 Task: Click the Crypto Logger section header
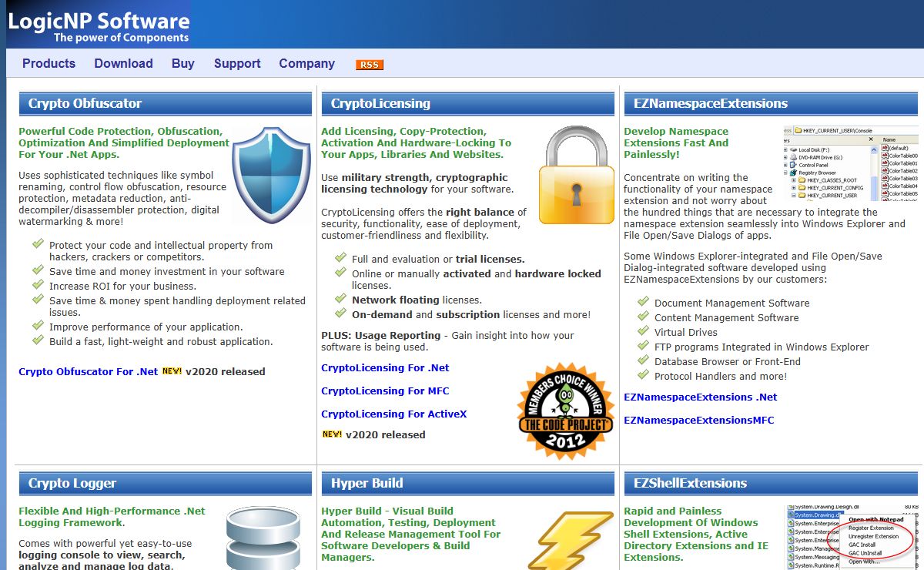point(166,483)
